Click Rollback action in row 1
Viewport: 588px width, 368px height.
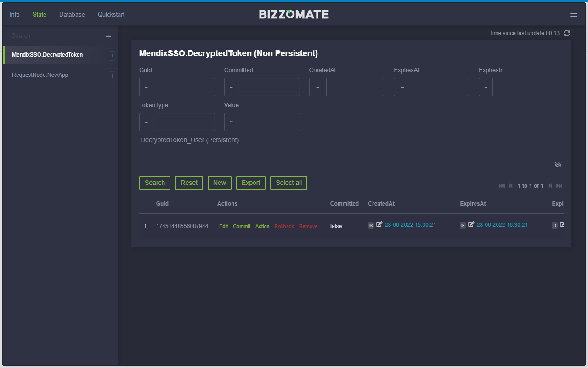[x=284, y=226]
